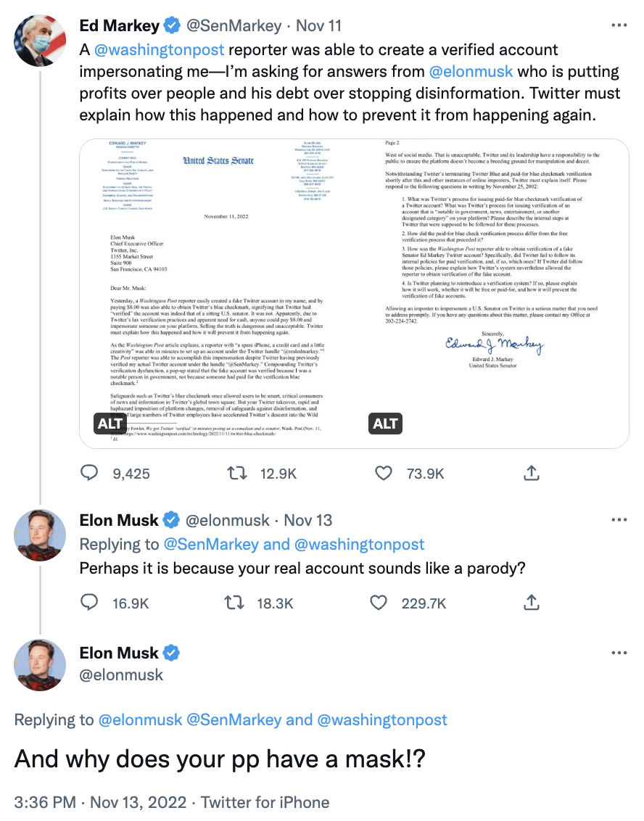
Task: Like Elon's tweet with 229.7K likes
Action: (x=379, y=603)
